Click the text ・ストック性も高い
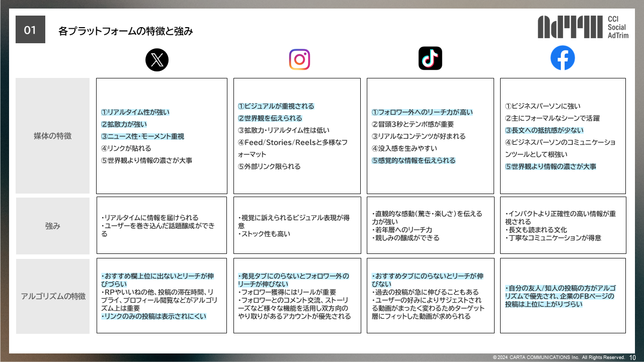 pyautogui.click(x=264, y=234)
